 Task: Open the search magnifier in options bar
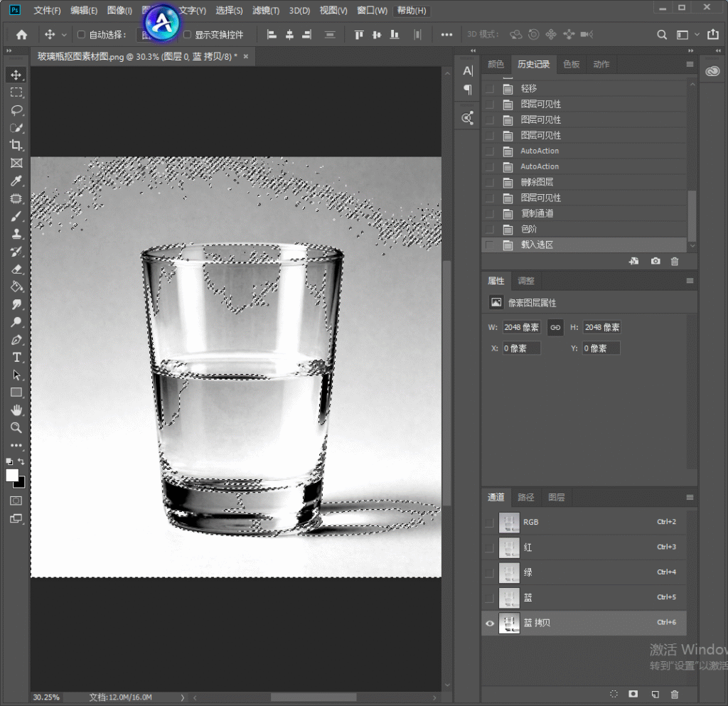point(662,34)
